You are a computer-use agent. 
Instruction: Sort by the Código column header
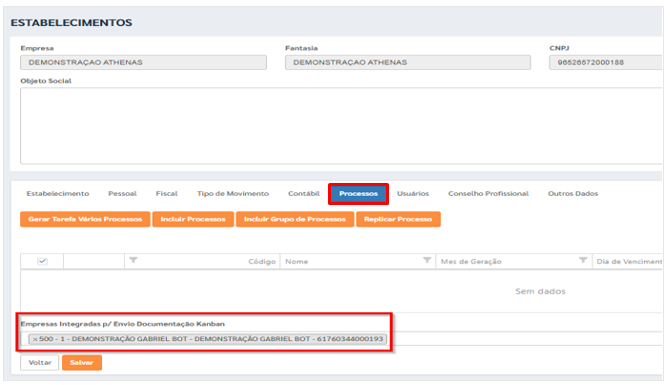(x=262, y=262)
